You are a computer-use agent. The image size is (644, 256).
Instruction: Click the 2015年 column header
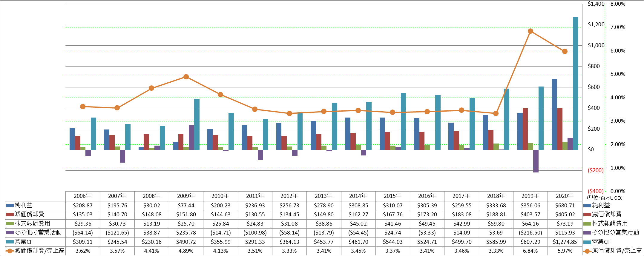pyautogui.click(x=393, y=196)
